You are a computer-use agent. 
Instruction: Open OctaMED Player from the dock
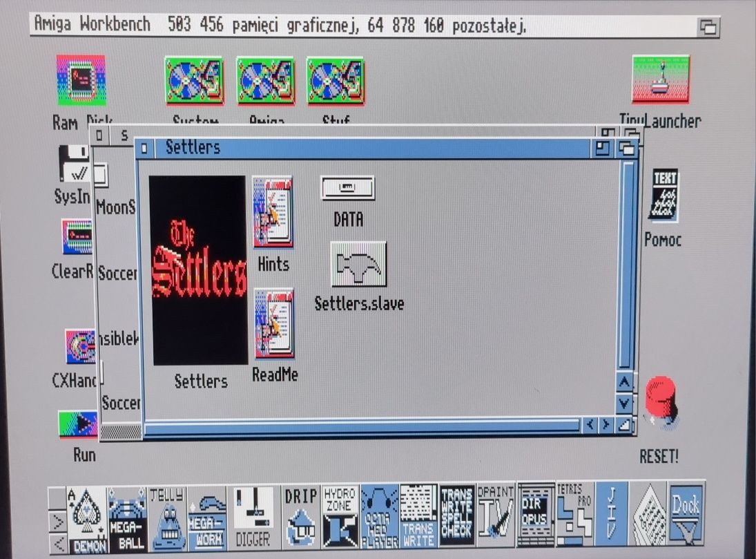(380, 517)
